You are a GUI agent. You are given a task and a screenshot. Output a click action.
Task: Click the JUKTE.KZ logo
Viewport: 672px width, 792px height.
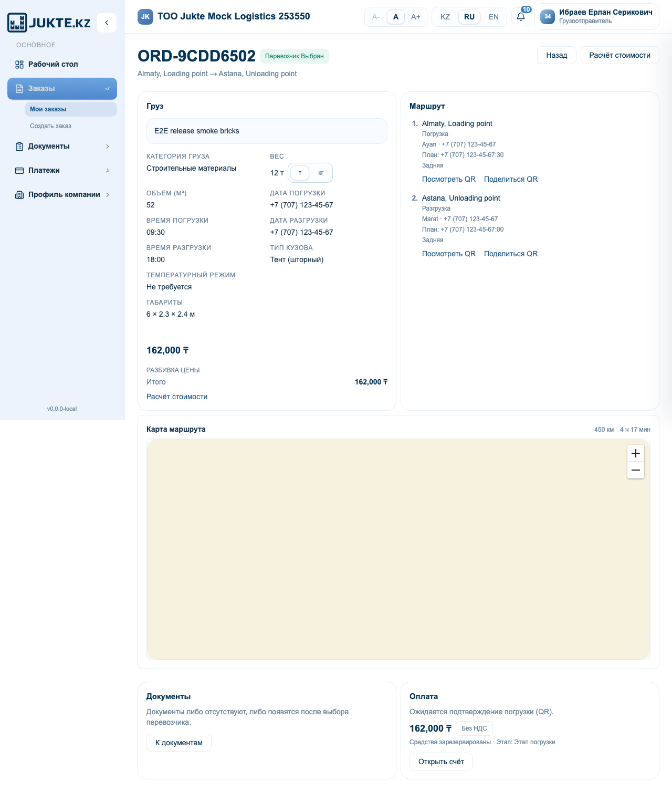click(49, 23)
